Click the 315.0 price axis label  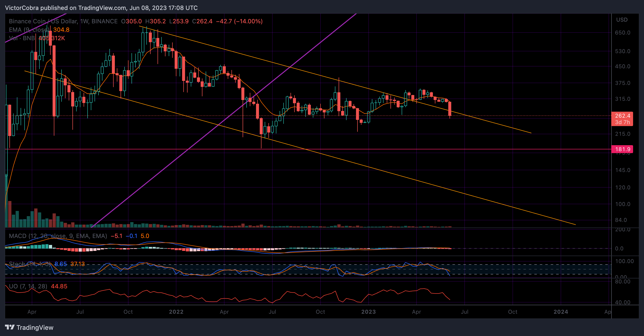pyautogui.click(x=622, y=99)
